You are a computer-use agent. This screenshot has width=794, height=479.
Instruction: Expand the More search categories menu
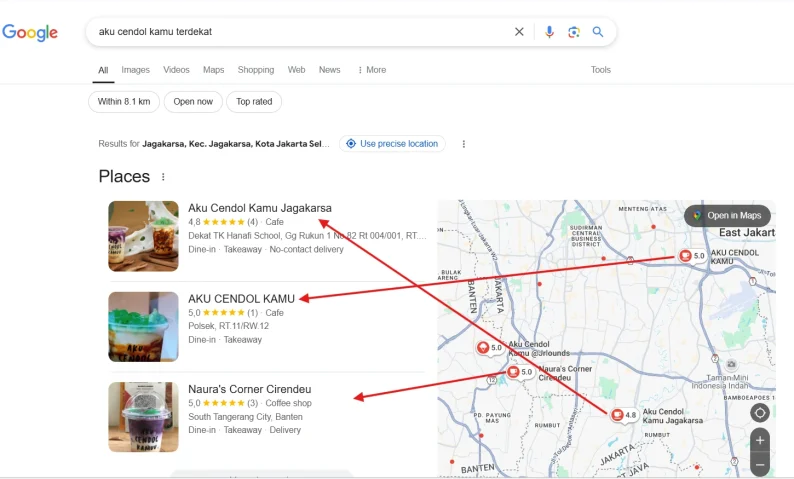pos(372,70)
